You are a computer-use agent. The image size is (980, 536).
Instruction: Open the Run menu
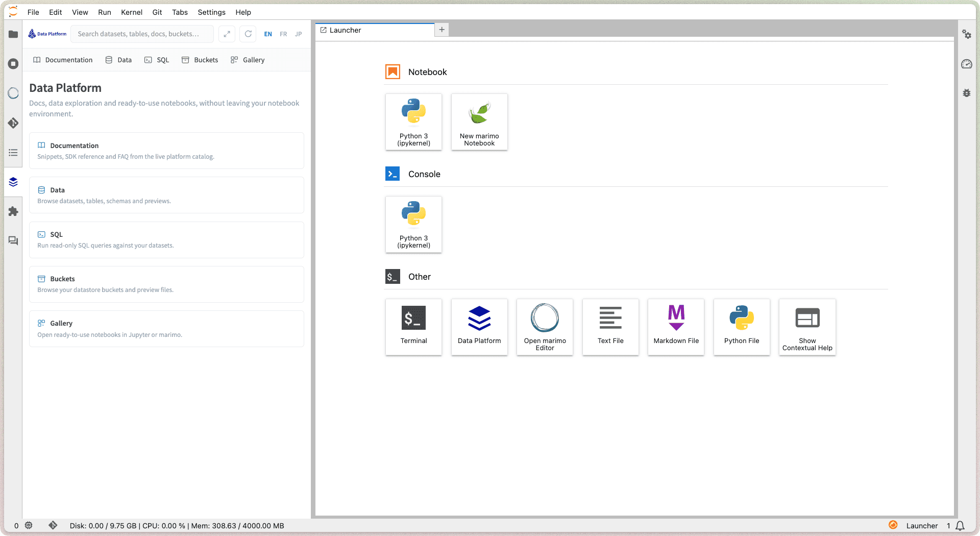click(x=105, y=12)
